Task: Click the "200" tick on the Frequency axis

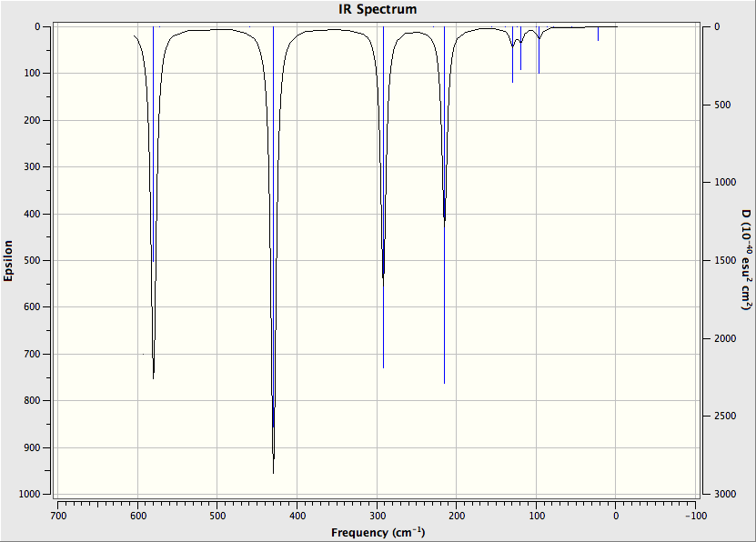Action: [x=457, y=516]
